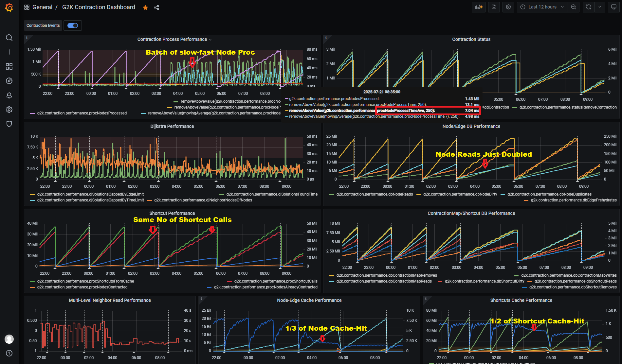
Task: Open dashboard settings gear in the top bar
Action: (x=508, y=7)
